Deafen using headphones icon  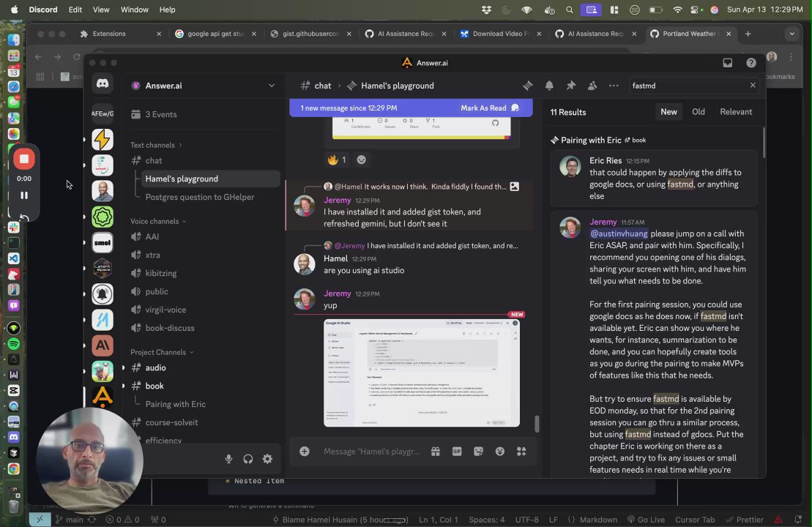coord(248,459)
